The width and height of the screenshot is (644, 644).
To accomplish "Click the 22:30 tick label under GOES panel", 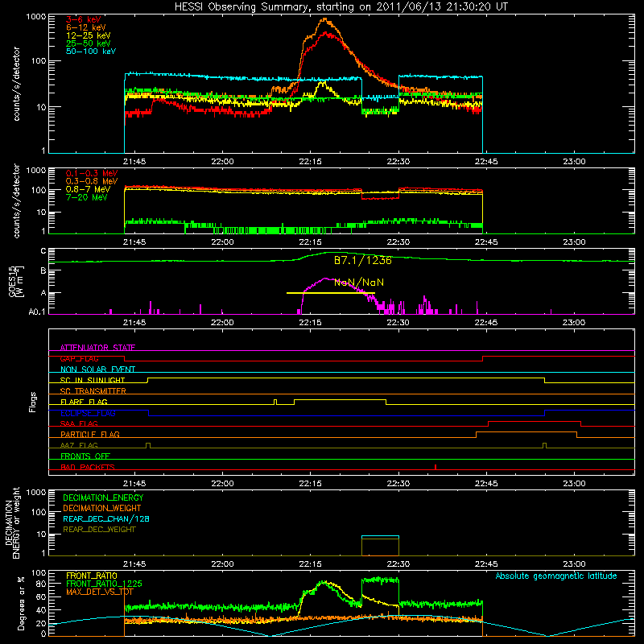I will tap(398, 323).
